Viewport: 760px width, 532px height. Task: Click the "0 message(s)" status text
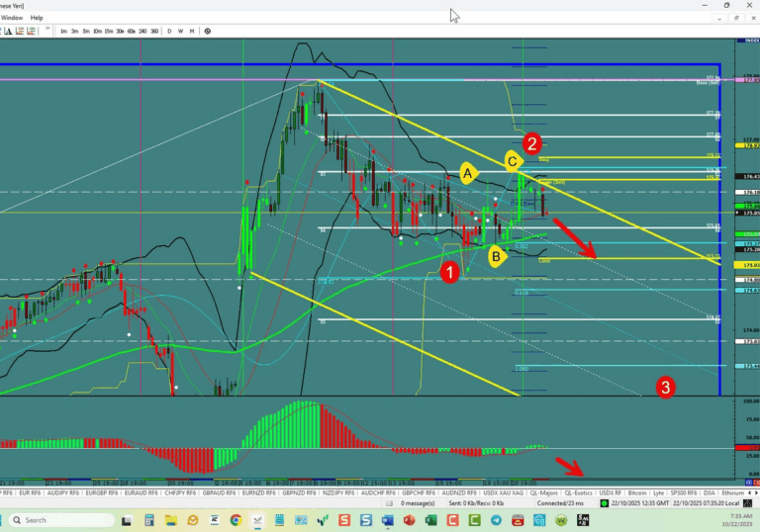coord(418,503)
